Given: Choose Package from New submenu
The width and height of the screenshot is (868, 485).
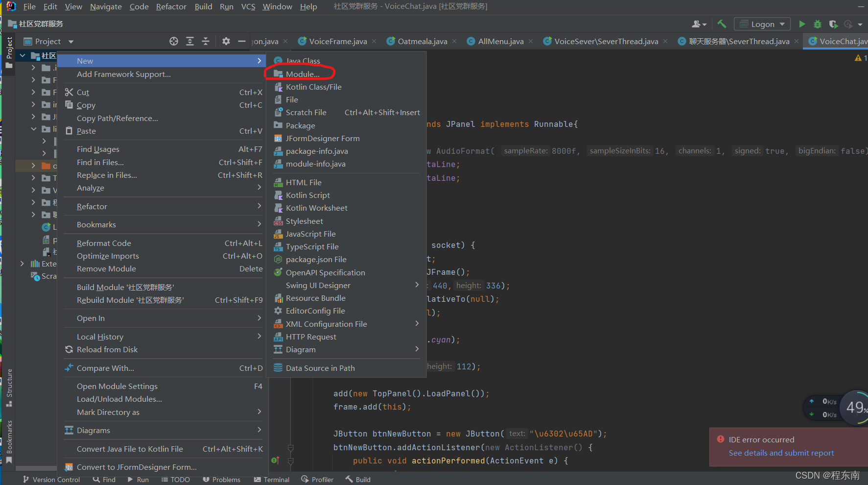Looking at the screenshot, I should 346,125.
